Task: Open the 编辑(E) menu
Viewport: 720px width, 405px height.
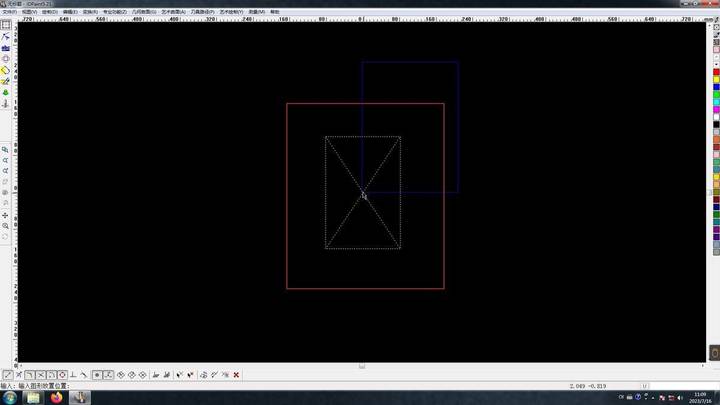Action: point(70,12)
